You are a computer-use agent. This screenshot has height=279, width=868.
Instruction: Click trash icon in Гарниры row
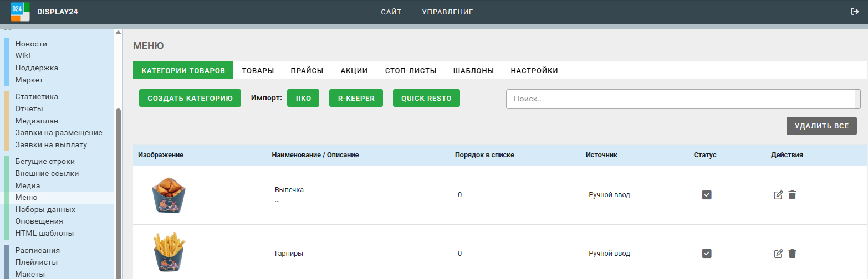tap(792, 254)
